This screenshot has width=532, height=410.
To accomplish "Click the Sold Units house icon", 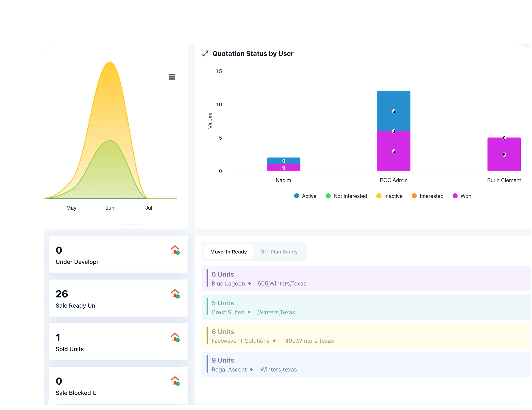I will (175, 337).
